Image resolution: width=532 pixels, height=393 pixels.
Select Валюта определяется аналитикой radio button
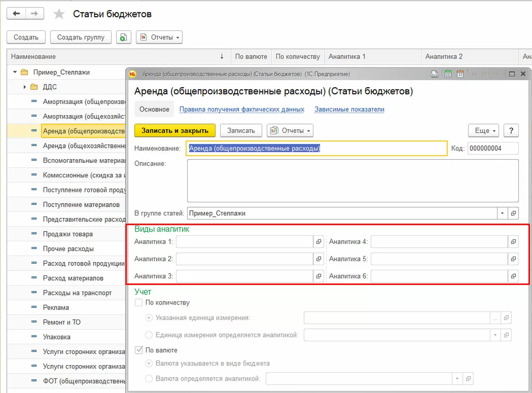(x=149, y=379)
